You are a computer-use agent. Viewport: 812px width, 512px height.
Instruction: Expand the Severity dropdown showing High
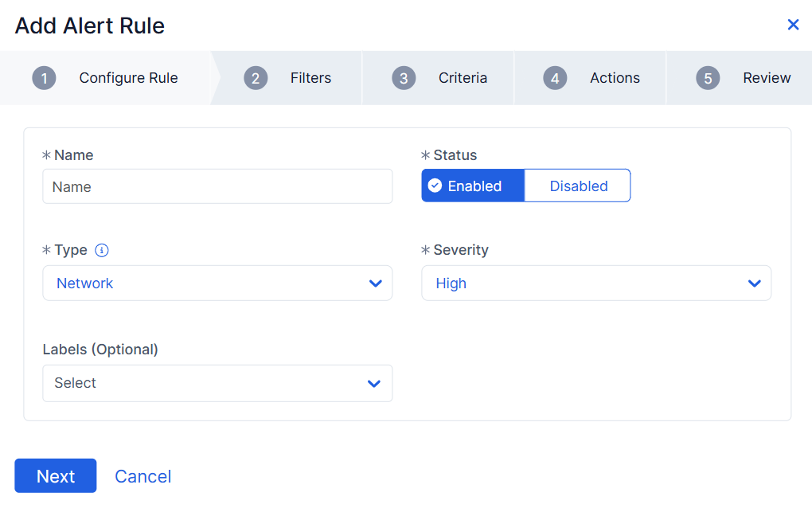[595, 283]
